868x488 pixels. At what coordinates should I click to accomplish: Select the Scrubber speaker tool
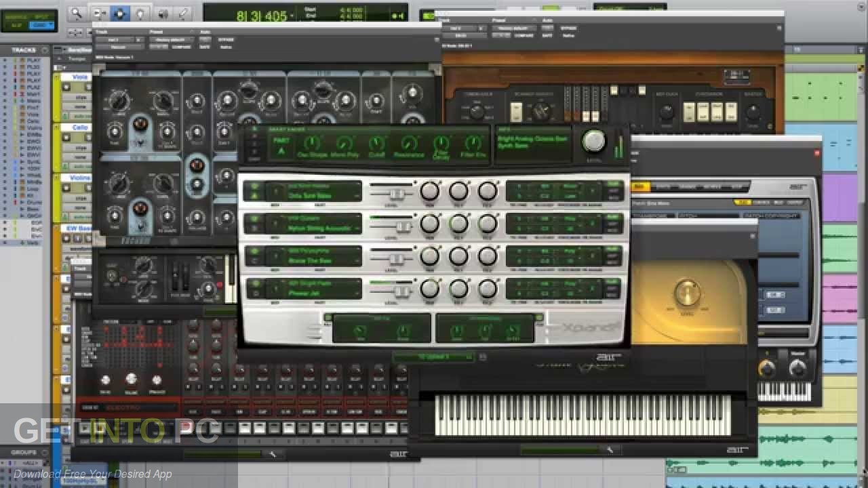[x=162, y=12]
